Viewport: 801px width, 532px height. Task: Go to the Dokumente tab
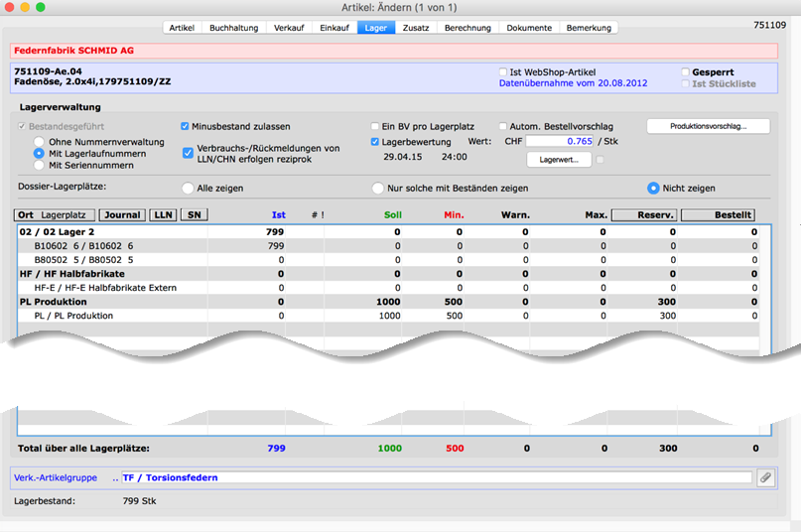coord(529,28)
